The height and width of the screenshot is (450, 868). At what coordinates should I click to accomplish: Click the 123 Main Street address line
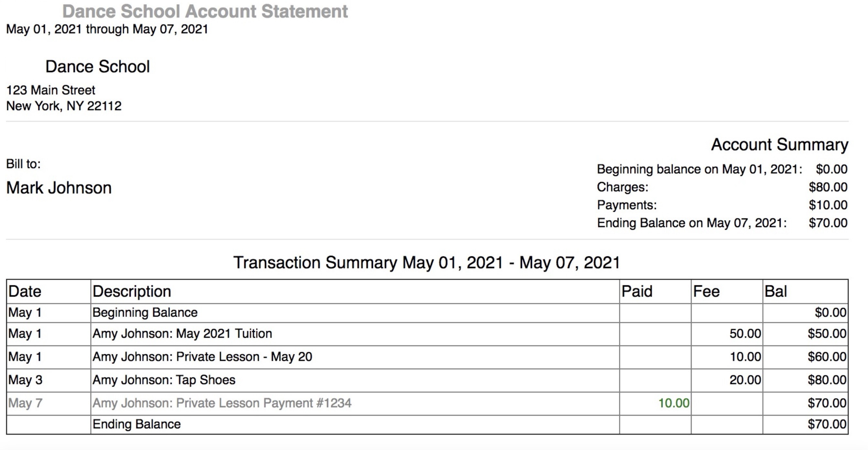pos(51,90)
